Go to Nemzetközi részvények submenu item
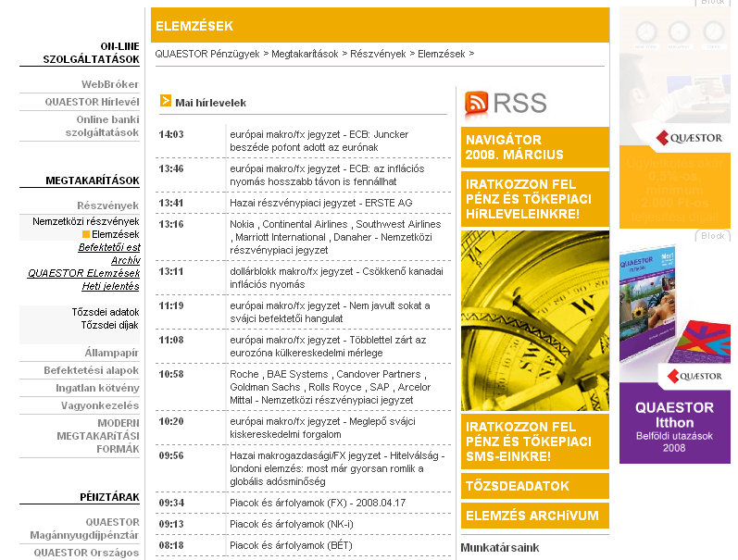This screenshot has width=738, height=560. click(86, 221)
